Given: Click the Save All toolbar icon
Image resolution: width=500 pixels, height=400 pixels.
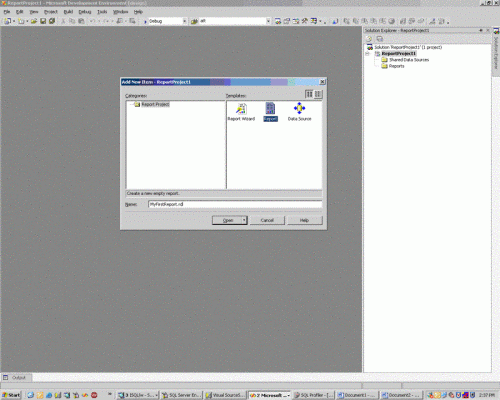Looking at the screenshot, I should click(x=52, y=21).
